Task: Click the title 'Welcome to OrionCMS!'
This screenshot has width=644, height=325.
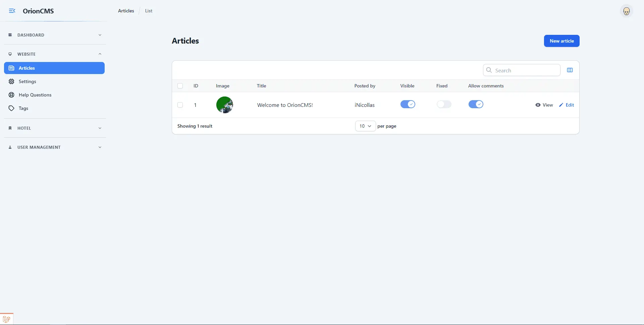Action: tap(285, 105)
